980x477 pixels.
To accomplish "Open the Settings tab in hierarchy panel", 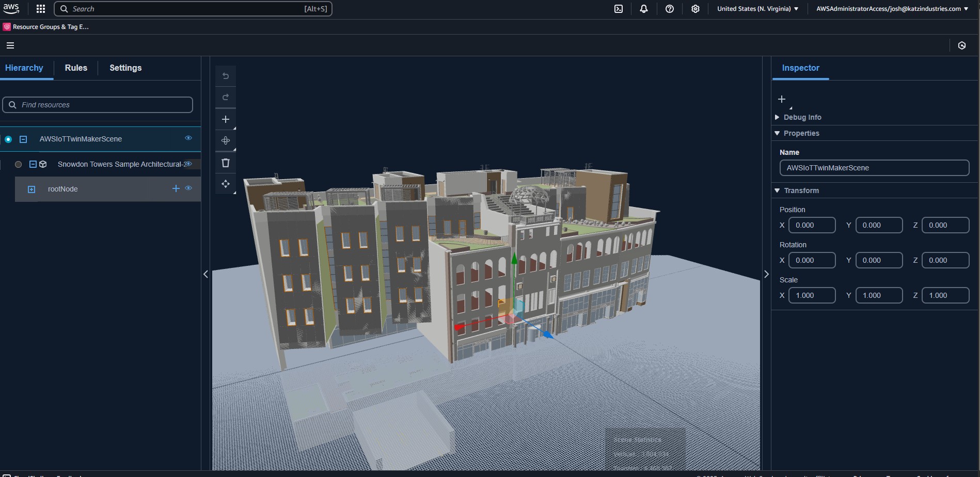I will click(x=125, y=68).
